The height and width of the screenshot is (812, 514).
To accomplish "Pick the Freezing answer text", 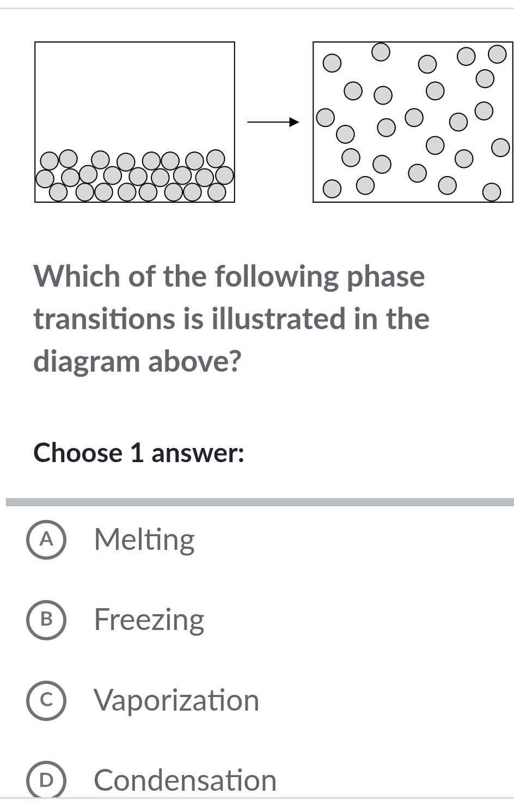I will [x=149, y=620].
